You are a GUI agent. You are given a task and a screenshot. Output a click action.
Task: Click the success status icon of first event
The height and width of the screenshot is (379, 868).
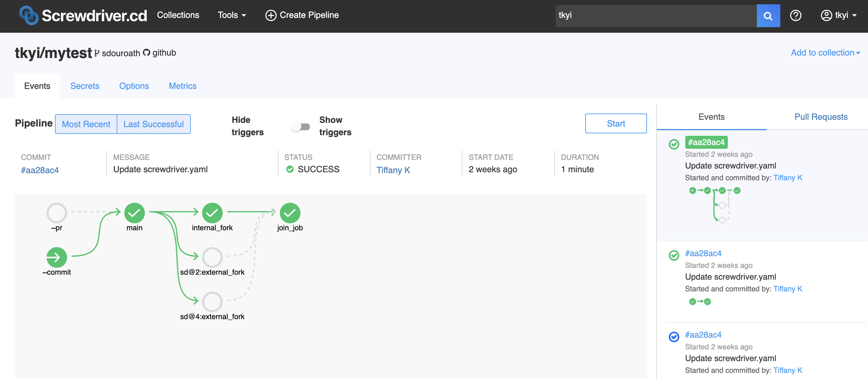674,144
